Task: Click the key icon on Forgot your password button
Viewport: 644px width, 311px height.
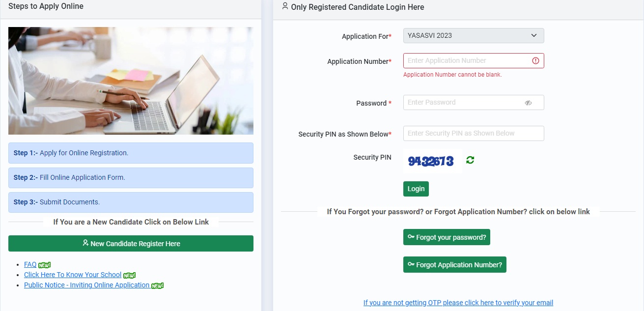Action: tap(410, 237)
